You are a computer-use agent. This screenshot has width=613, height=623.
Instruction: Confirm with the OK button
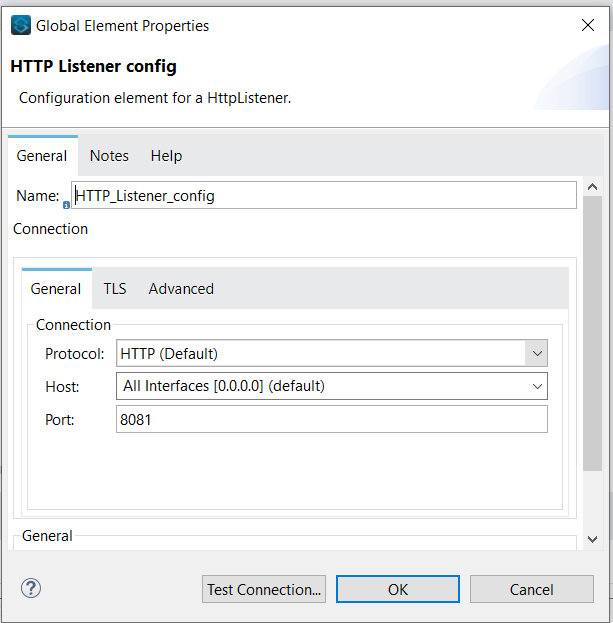point(398,590)
